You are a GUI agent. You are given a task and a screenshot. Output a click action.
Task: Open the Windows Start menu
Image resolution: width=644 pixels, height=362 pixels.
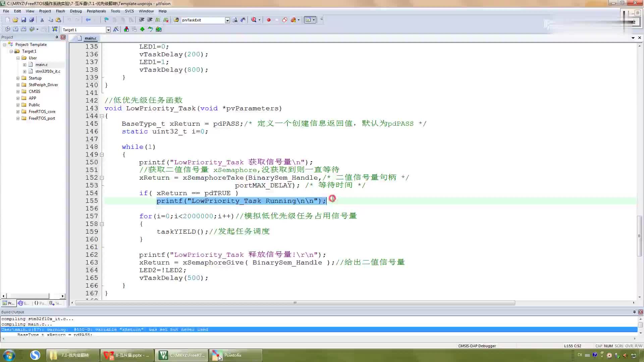[9, 355]
